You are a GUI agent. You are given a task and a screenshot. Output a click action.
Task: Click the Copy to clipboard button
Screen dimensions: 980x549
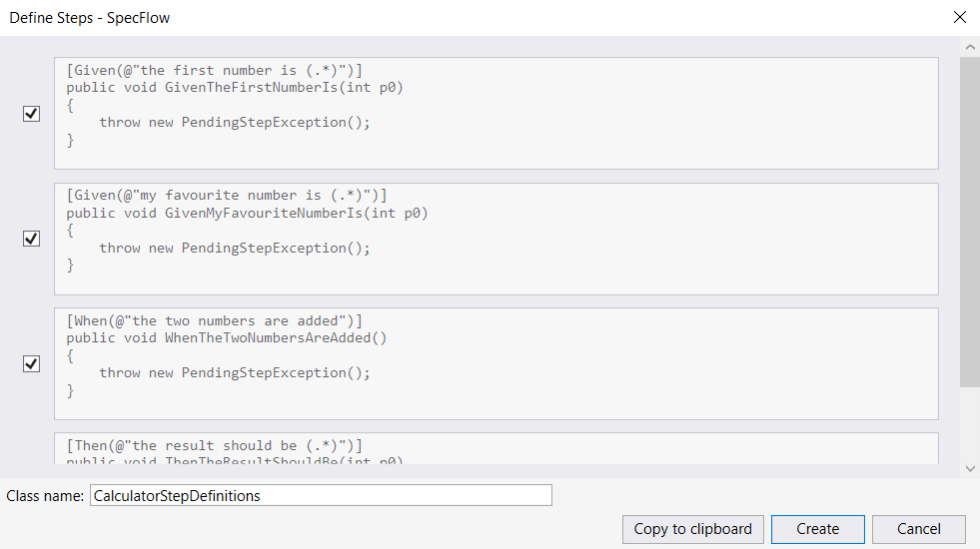coord(692,529)
